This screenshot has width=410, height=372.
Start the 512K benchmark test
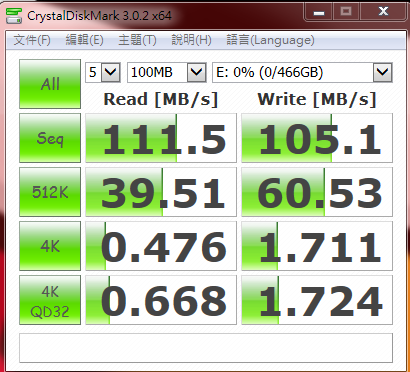[50, 192]
